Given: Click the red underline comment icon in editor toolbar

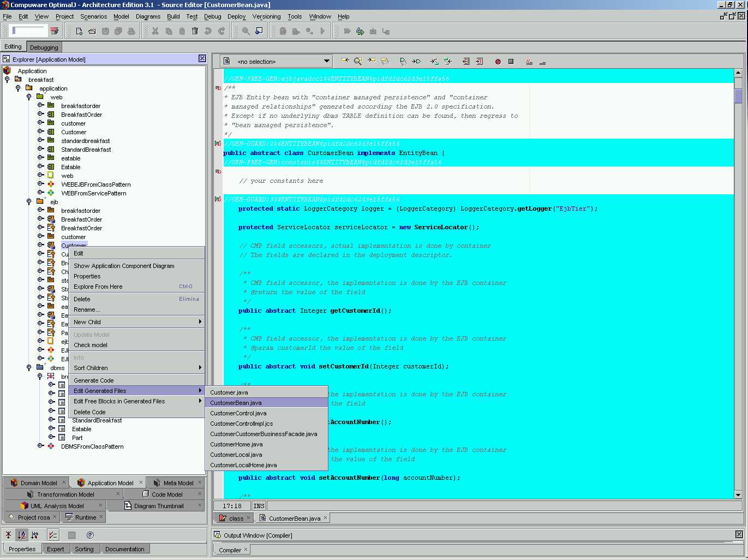Looking at the screenshot, I should (x=529, y=62).
